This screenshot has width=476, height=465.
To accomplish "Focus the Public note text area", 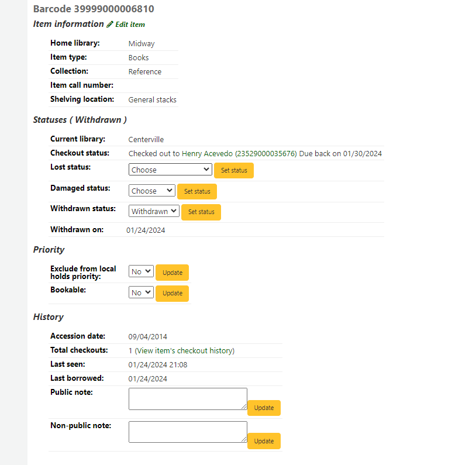I will 187,398.
